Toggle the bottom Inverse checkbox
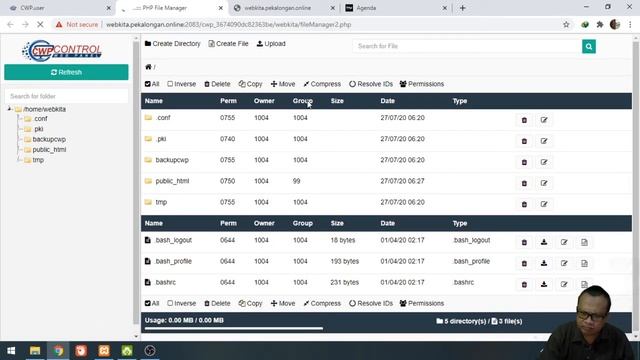640x360 pixels. pyautogui.click(x=170, y=303)
